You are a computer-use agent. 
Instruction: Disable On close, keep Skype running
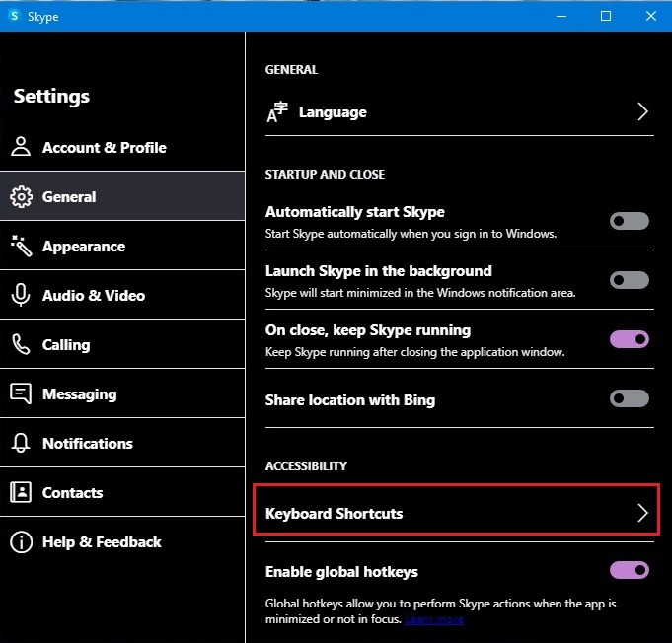coord(630,339)
